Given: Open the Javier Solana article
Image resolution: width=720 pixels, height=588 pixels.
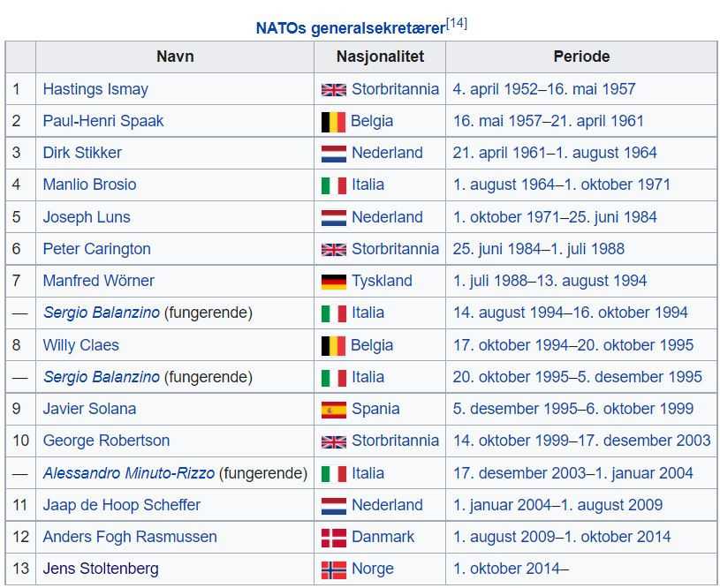Looking at the screenshot, I should [x=90, y=409].
